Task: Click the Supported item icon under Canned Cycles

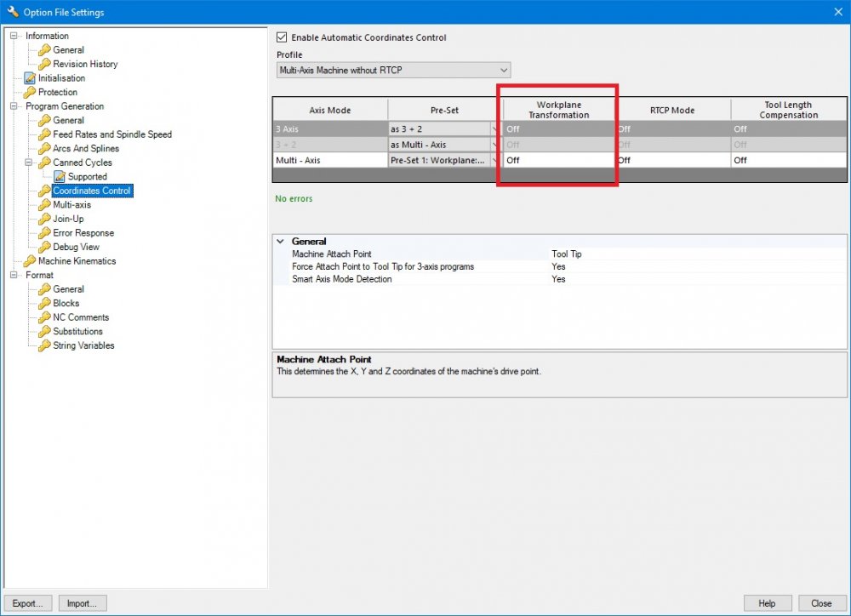Action: 59,177
